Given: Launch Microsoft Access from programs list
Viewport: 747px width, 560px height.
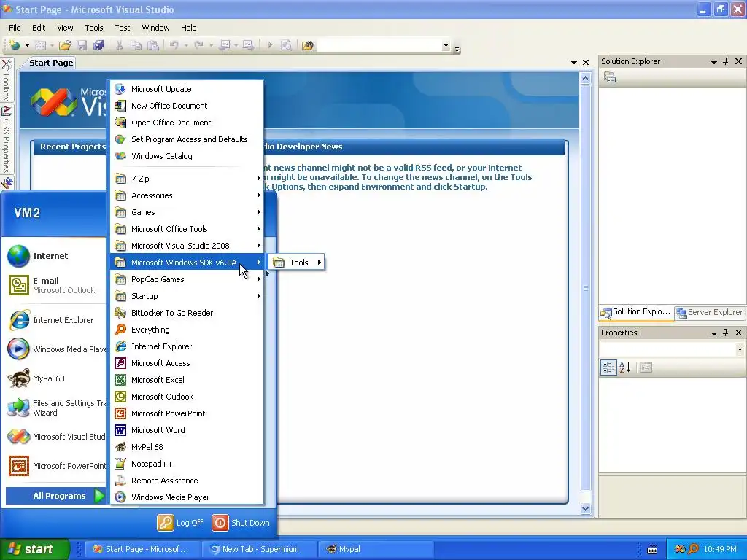Looking at the screenshot, I should click(187, 363).
